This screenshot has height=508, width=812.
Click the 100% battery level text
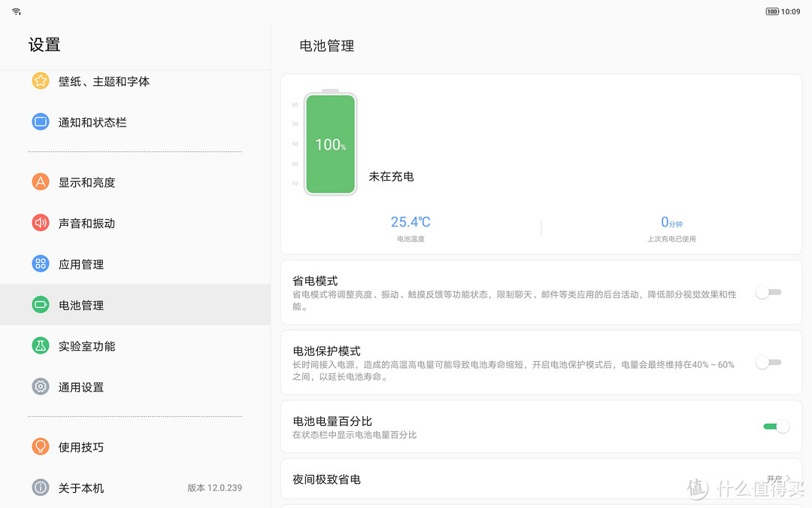[330, 144]
